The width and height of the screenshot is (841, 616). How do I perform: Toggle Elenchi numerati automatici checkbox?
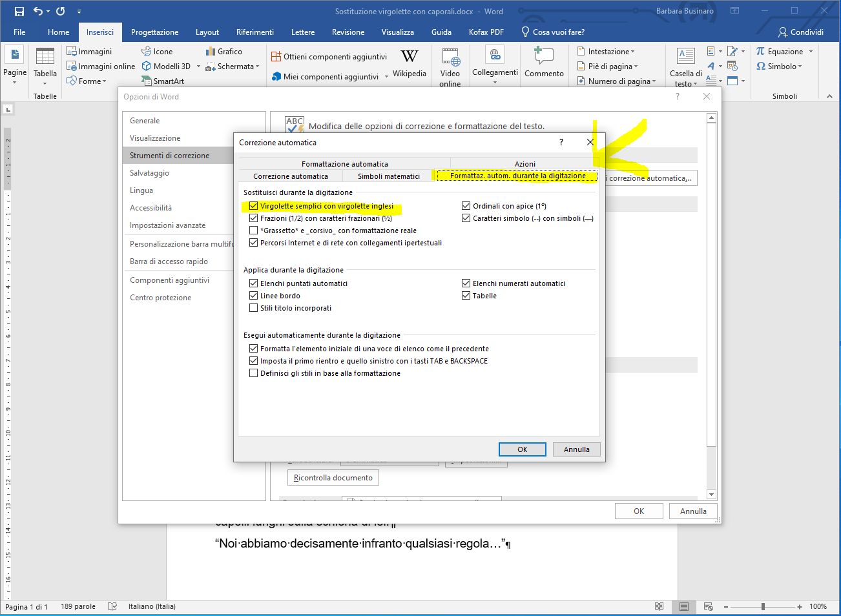click(466, 283)
